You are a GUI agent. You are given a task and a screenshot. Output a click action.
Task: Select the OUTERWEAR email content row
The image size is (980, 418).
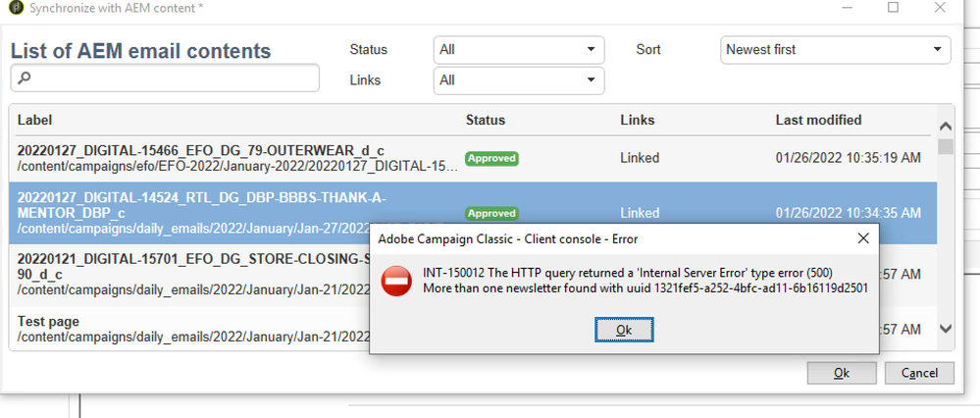click(x=235, y=158)
